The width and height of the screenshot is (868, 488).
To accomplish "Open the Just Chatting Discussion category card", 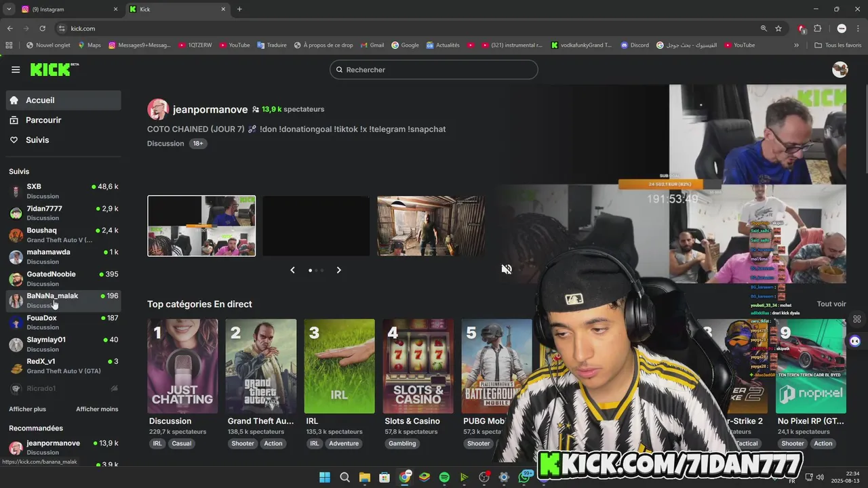I will click(182, 366).
